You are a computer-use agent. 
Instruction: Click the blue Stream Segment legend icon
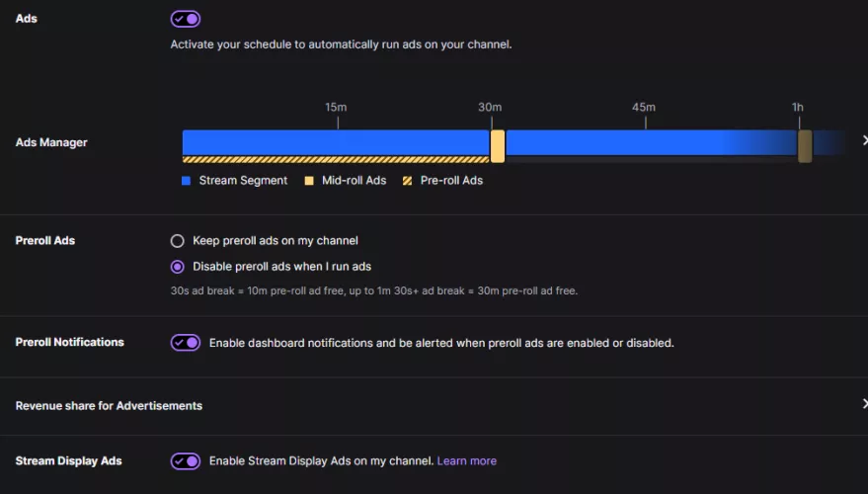click(186, 181)
